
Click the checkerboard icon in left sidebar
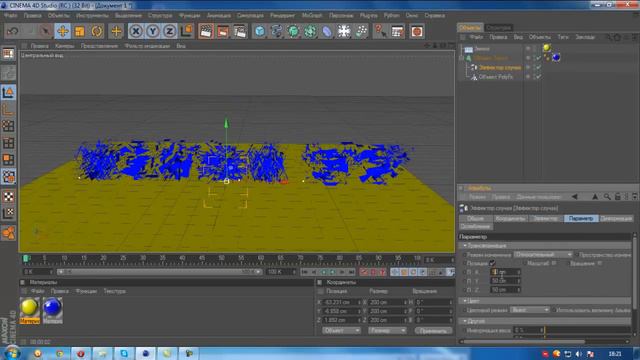pyautogui.click(x=8, y=197)
